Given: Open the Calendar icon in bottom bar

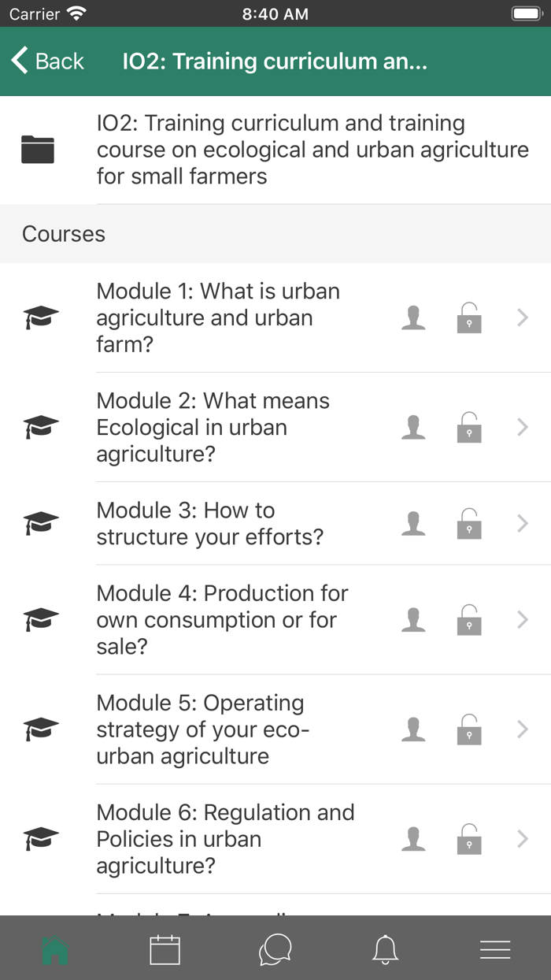Looking at the screenshot, I should pyautogui.click(x=167, y=949).
